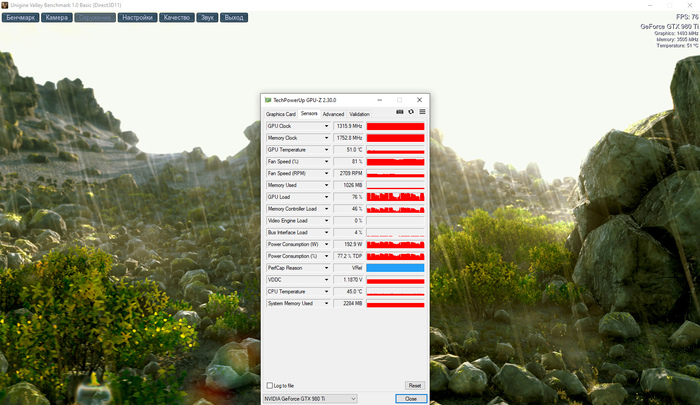Click the FPS counter in Valley

click(x=687, y=17)
